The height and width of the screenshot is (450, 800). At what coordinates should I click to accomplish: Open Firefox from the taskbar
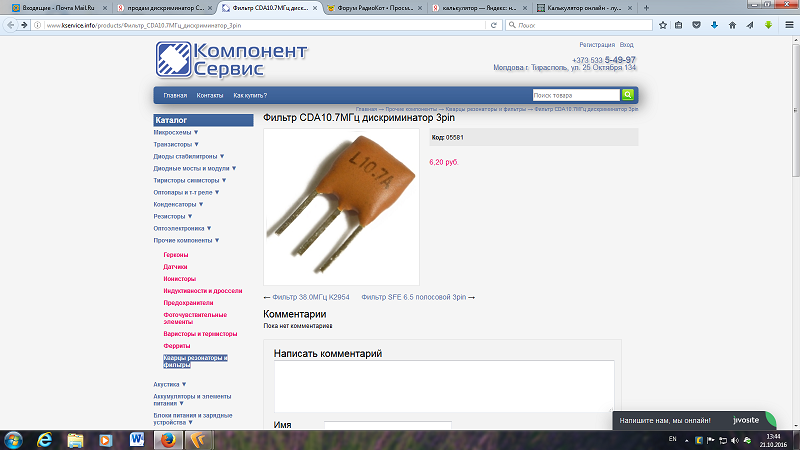point(169,439)
